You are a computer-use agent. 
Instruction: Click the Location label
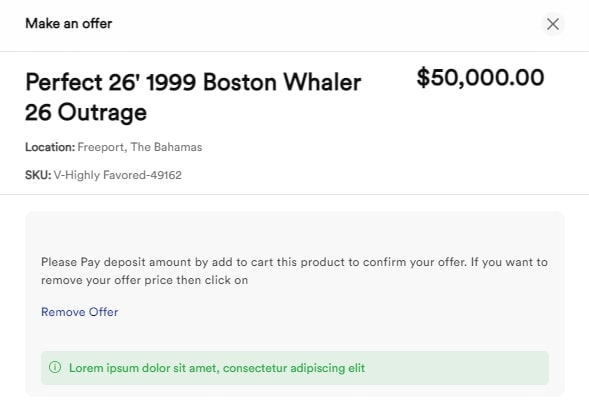50,147
